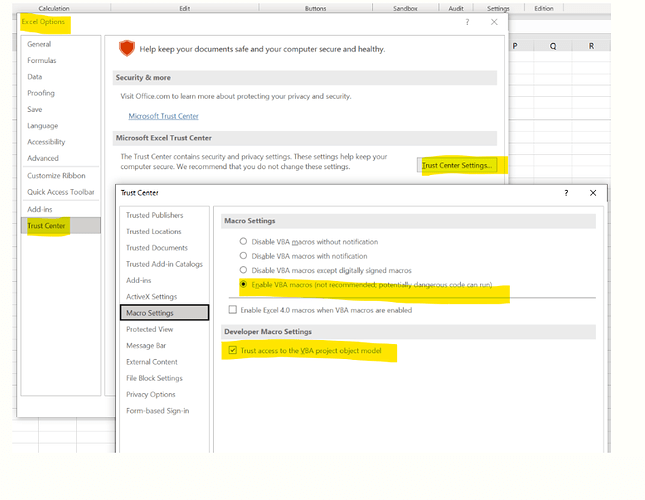Image resolution: width=645 pixels, height=500 pixels.
Task: Click Settings ribbon group label
Action: (498, 8)
